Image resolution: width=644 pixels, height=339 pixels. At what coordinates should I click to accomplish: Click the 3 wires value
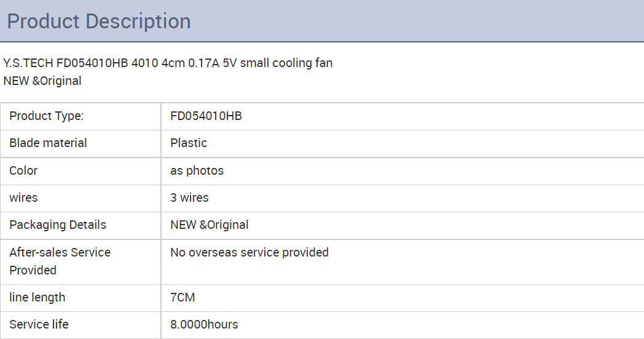click(189, 197)
